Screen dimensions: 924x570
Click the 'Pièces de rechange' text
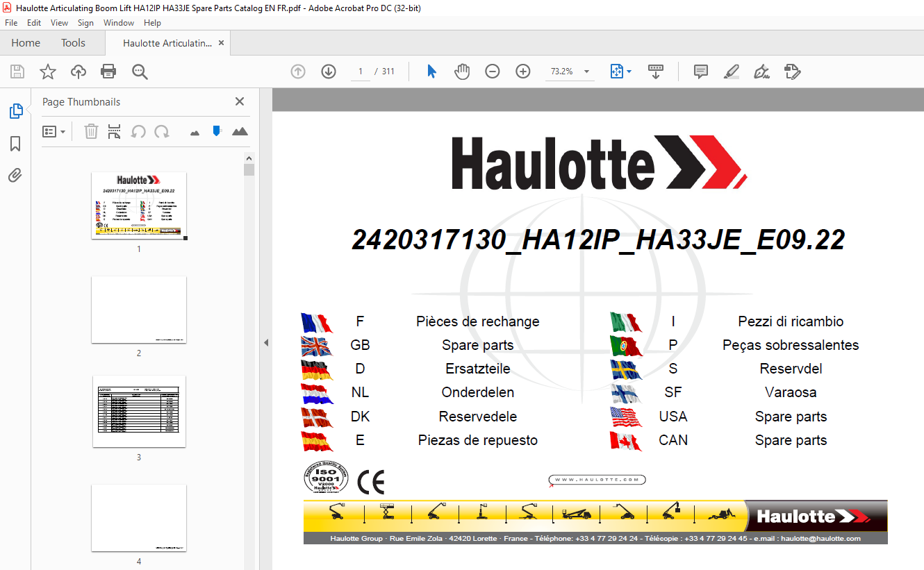(x=477, y=321)
